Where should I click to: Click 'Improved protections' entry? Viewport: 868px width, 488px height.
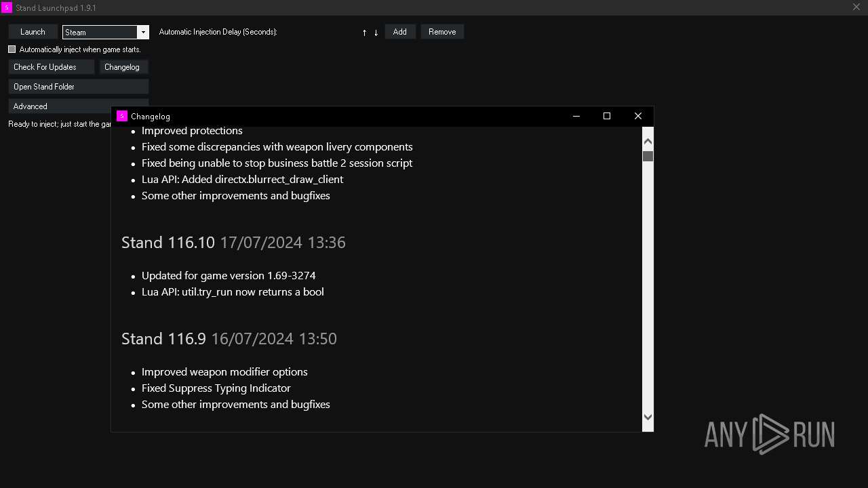[192, 131]
